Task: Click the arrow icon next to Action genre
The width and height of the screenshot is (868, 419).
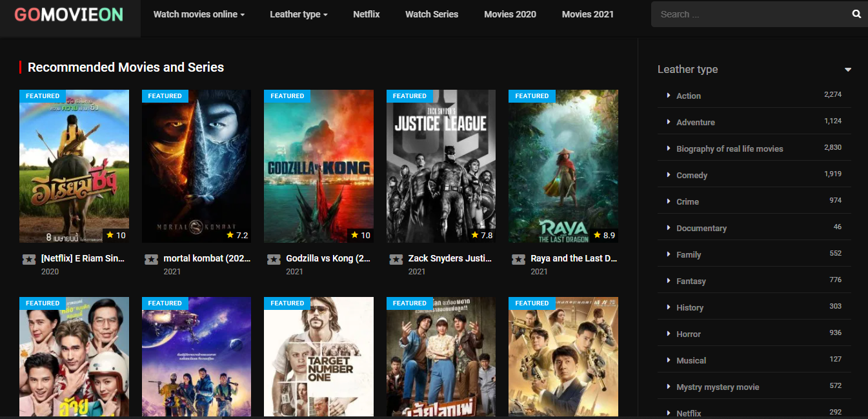Action: pyautogui.click(x=668, y=96)
